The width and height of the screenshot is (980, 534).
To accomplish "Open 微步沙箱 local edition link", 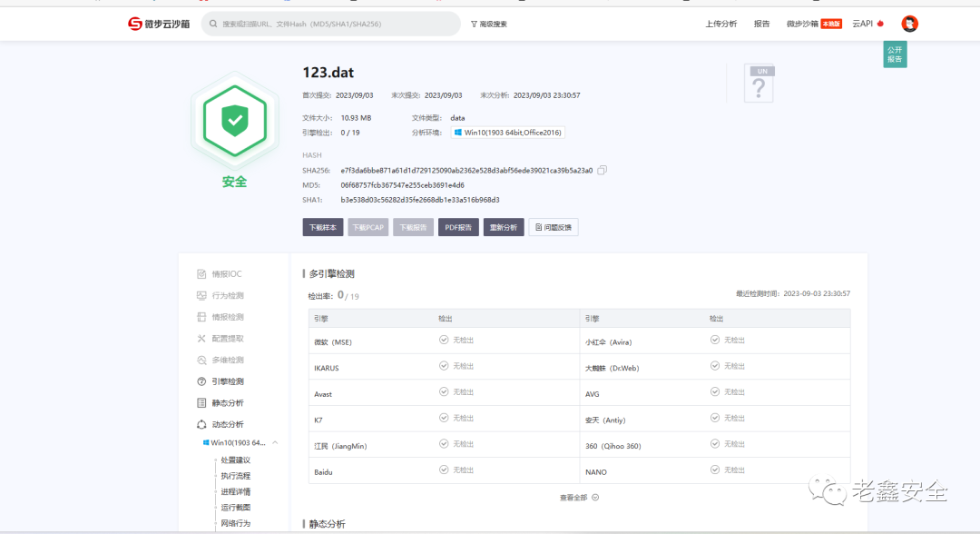I will (814, 24).
